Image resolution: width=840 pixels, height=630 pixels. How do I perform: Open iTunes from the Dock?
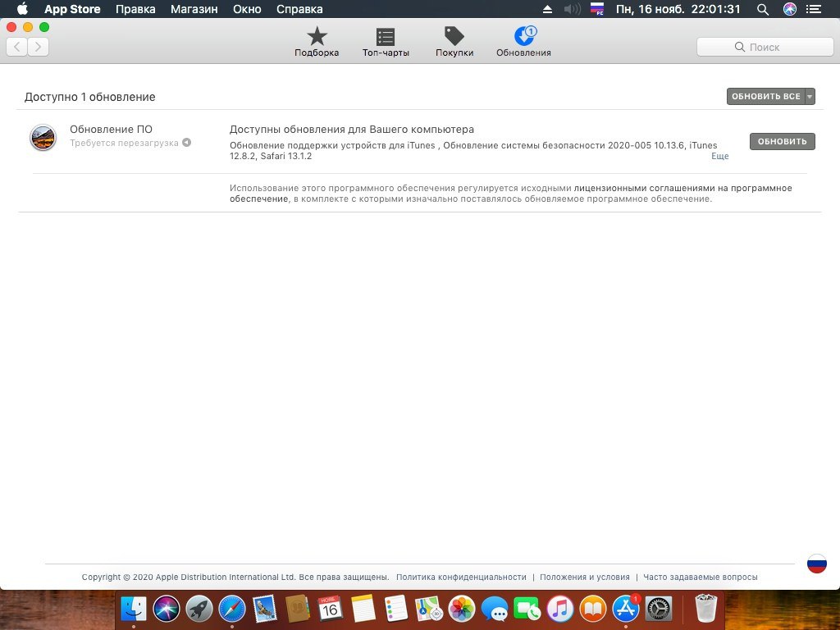click(559, 609)
